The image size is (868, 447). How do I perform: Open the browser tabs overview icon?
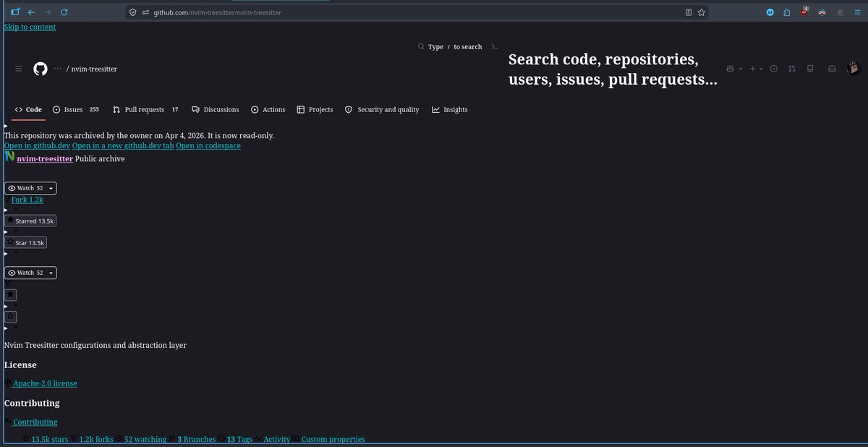[15, 12]
